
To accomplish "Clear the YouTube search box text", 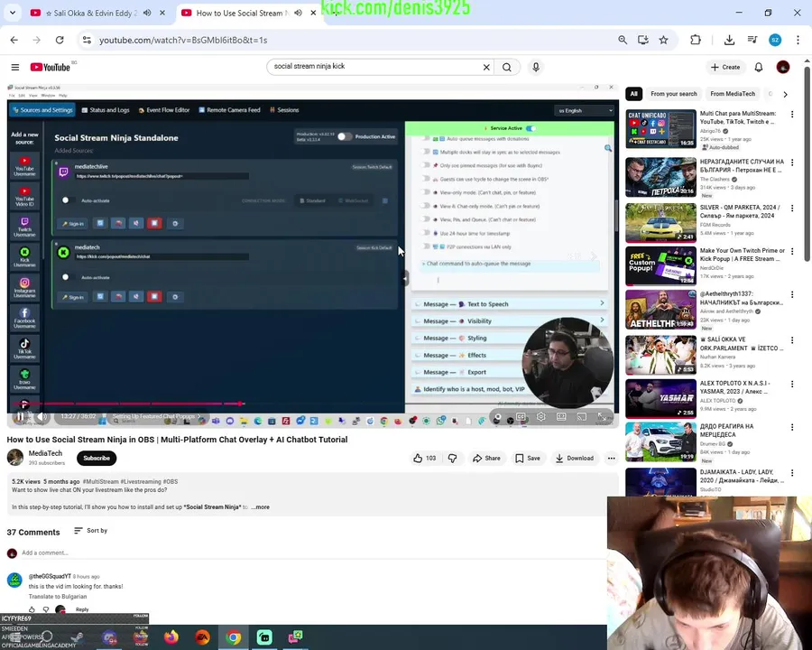I will point(486,67).
